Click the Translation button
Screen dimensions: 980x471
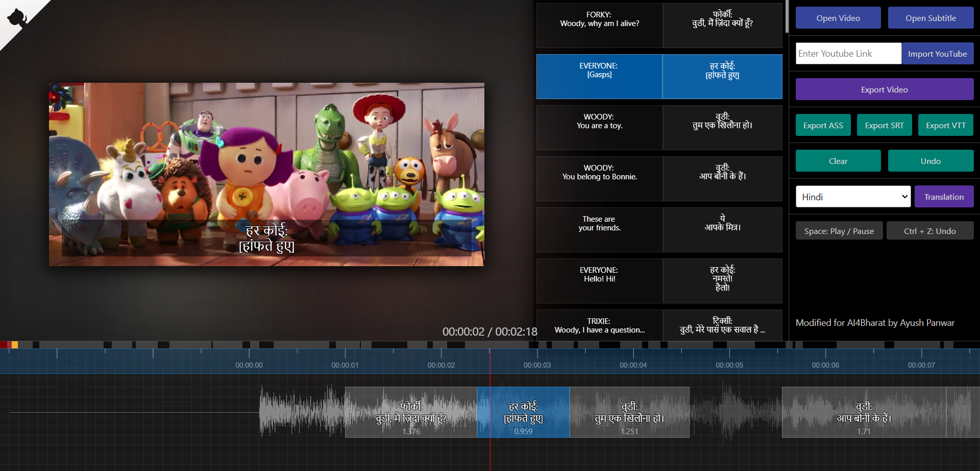click(944, 197)
